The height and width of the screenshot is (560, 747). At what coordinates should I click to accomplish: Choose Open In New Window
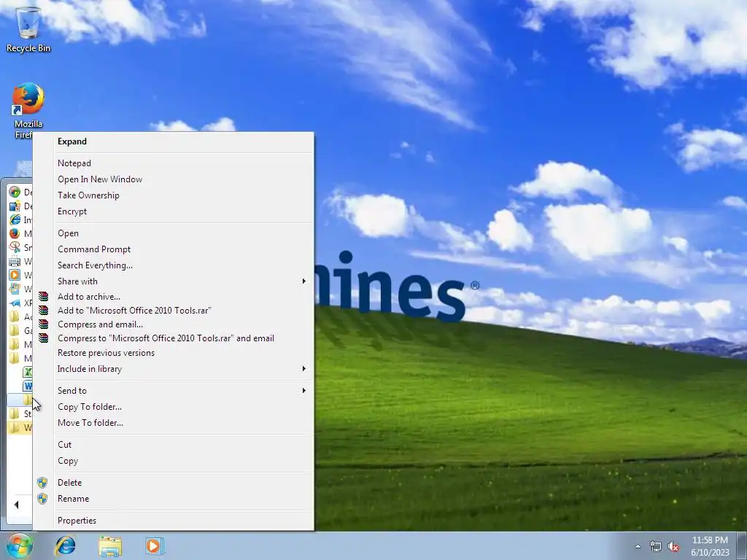click(174, 179)
